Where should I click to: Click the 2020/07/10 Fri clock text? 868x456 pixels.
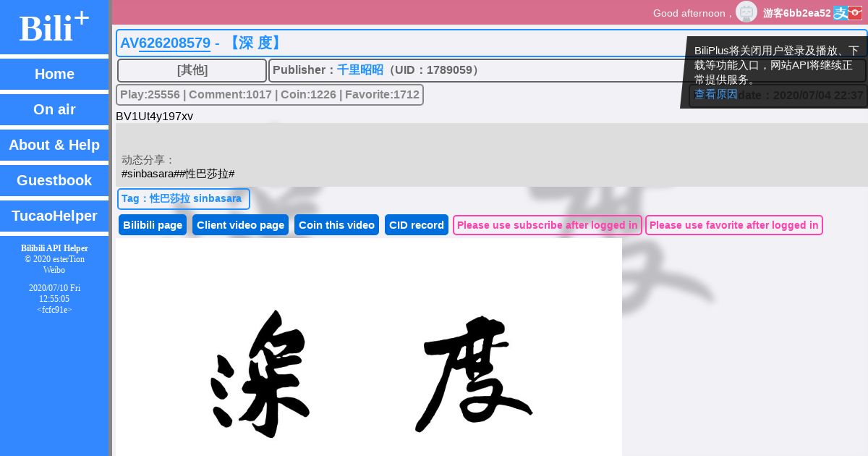54,288
